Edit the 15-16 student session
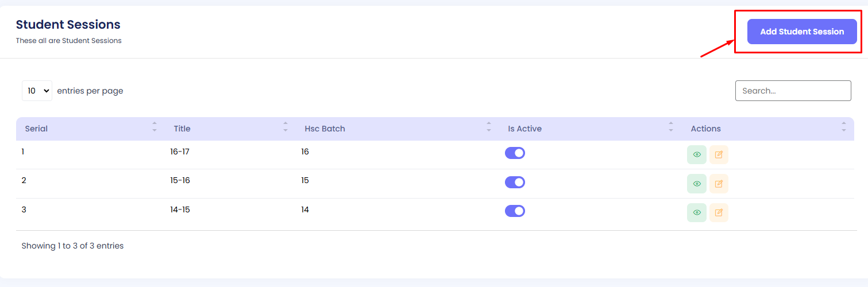Image resolution: width=868 pixels, height=287 pixels. click(719, 184)
